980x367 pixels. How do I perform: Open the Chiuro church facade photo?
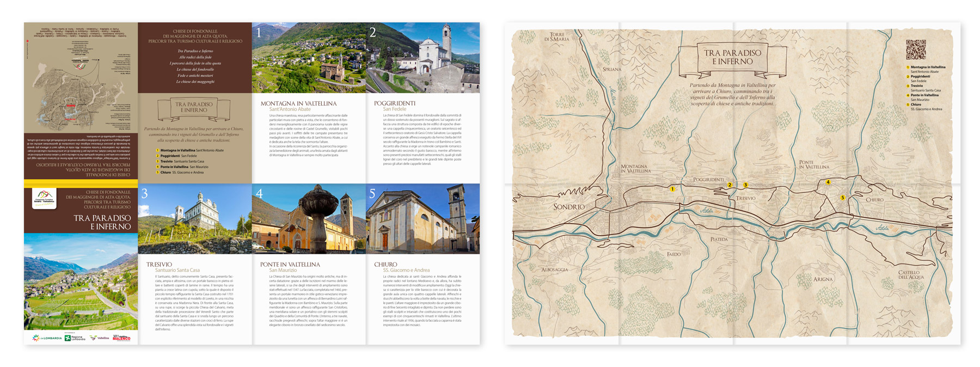[423, 219]
